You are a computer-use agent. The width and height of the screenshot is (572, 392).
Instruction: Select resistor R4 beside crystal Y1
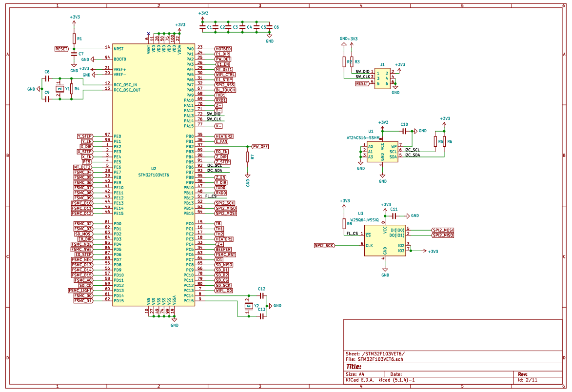(x=72, y=89)
